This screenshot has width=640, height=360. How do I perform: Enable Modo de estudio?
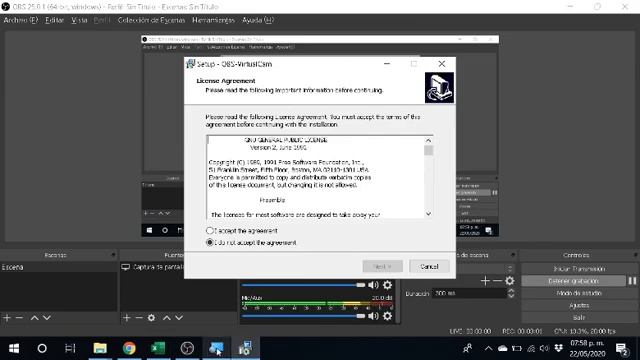(x=579, y=293)
